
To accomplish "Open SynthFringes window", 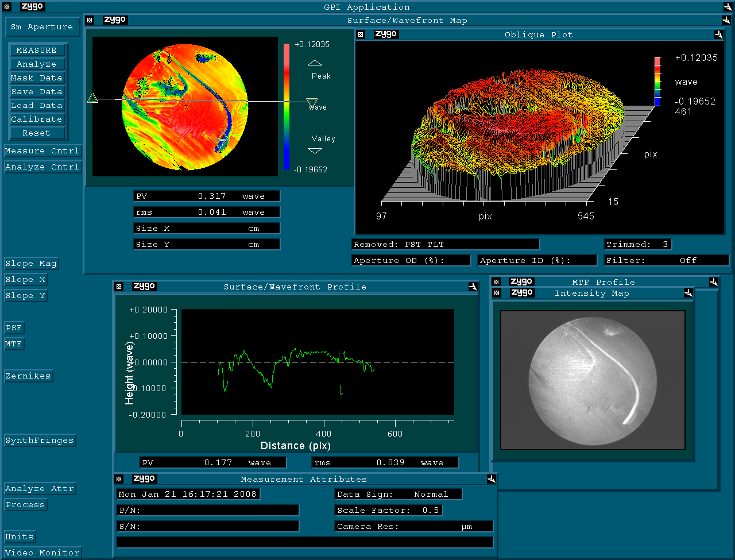I will pos(40,441).
